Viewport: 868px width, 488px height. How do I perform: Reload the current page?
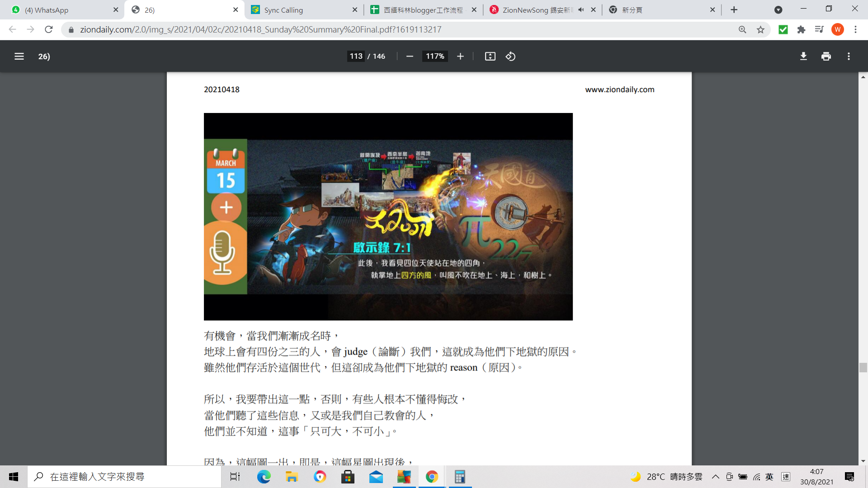[x=48, y=29]
